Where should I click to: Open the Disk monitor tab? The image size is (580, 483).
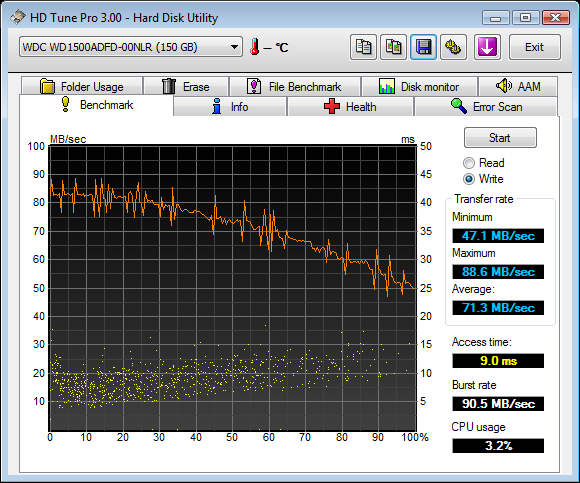click(x=419, y=86)
